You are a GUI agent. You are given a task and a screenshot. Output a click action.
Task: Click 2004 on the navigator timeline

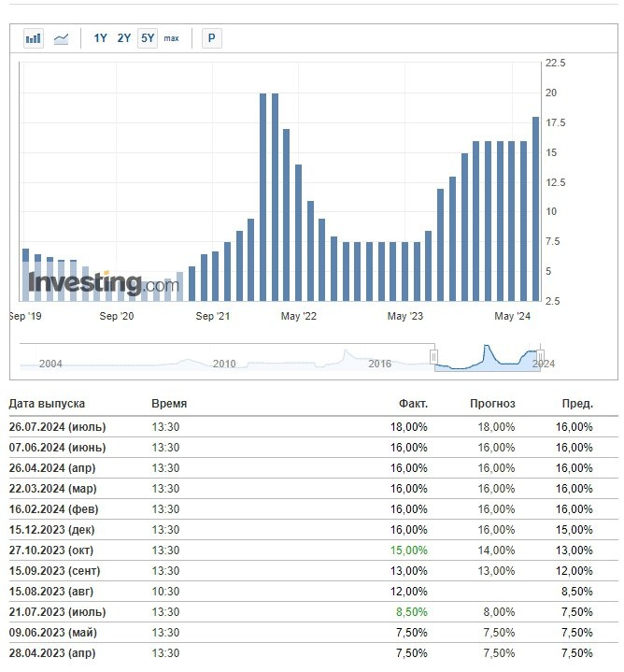[x=50, y=364]
